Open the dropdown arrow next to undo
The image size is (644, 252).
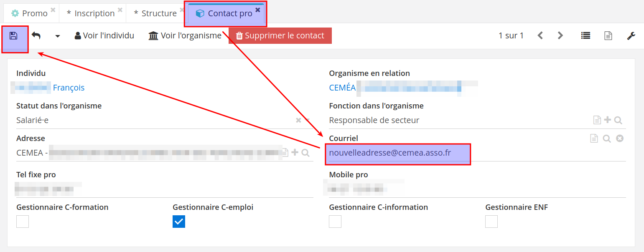coord(58,36)
